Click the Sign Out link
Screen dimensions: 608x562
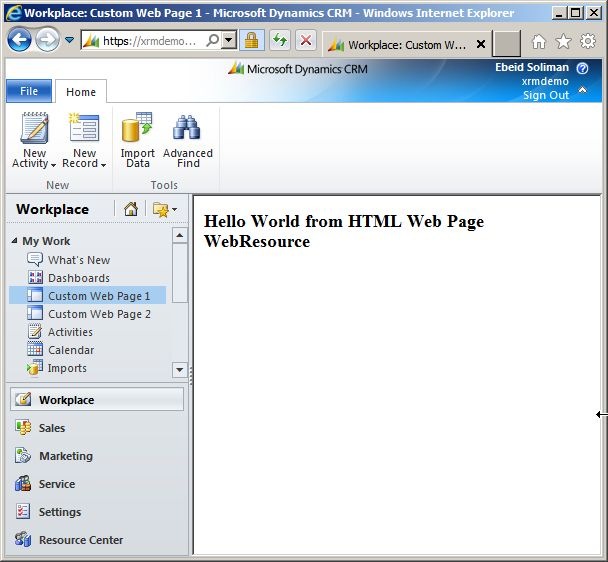pyautogui.click(x=546, y=95)
